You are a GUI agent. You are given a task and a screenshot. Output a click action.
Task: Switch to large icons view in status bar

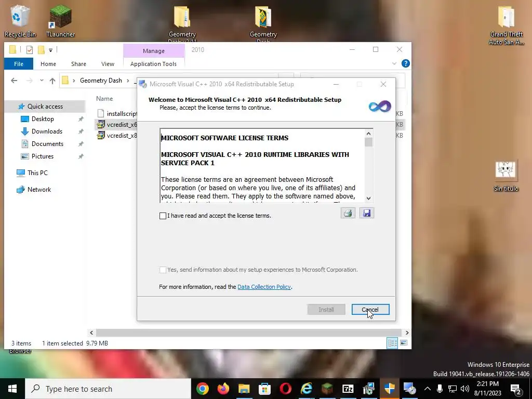coord(404,343)
